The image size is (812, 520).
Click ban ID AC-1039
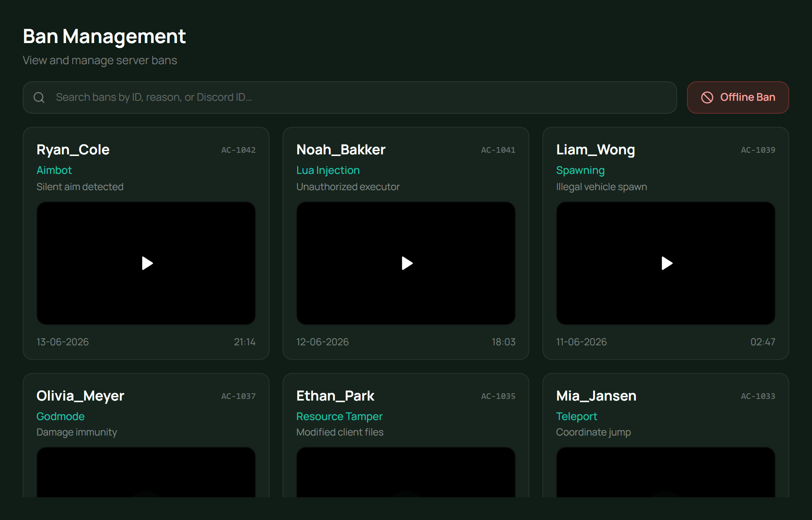tap(758, 150)
